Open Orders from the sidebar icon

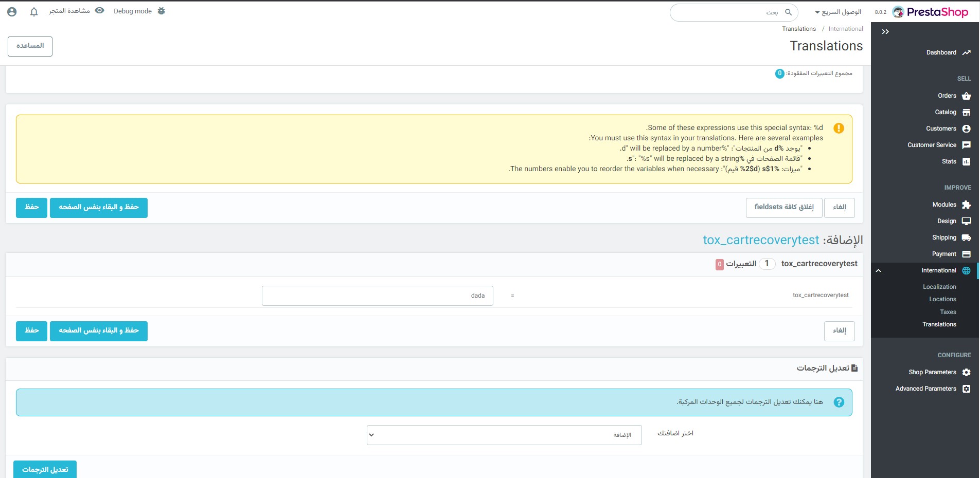(x=966, y=96)
